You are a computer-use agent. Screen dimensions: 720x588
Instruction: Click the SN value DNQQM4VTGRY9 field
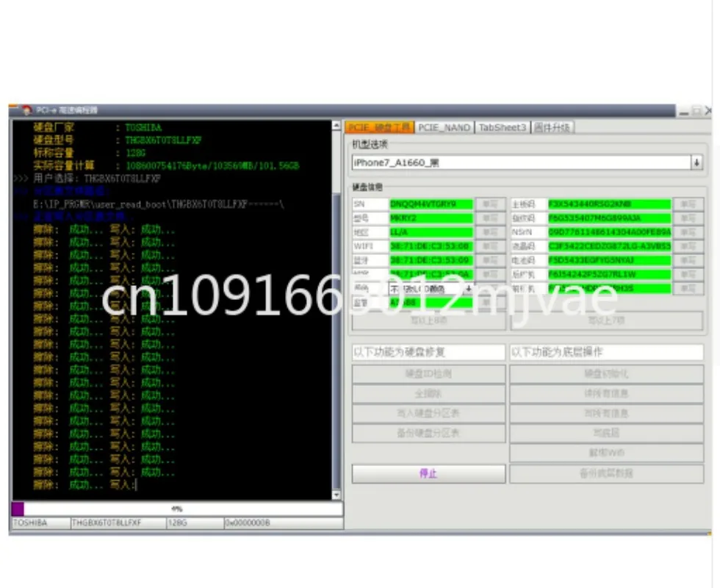(431, 204)
